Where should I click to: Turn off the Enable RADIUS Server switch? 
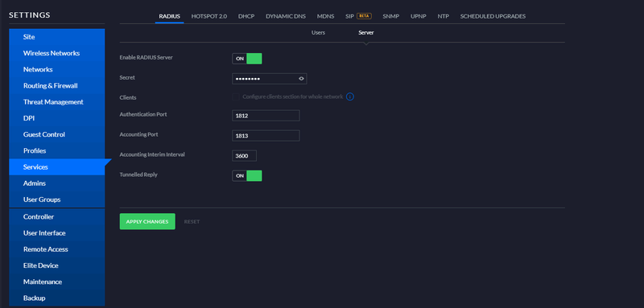pos(247,59)
